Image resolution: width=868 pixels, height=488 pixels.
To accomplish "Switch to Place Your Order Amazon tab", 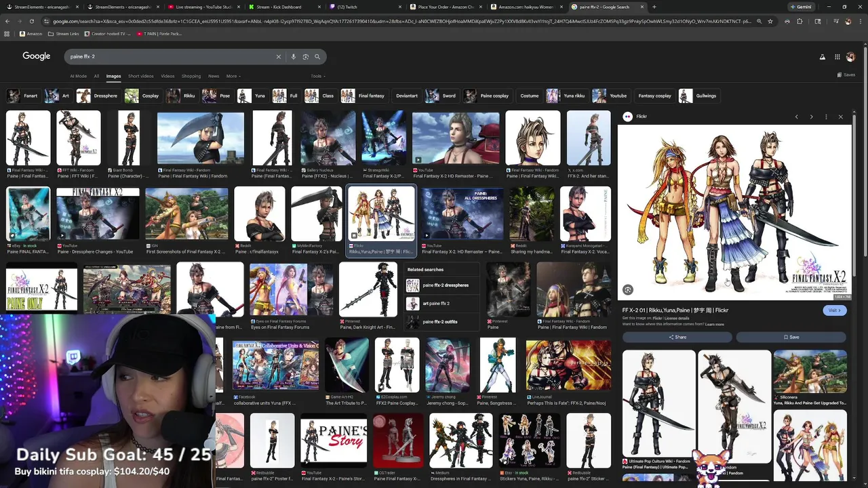I will click(444, 7).
